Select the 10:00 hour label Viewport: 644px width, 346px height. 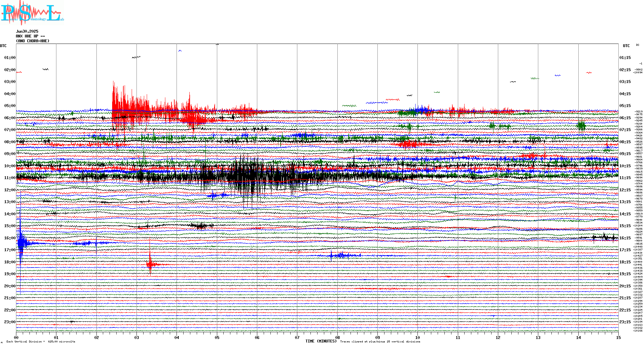coord(10,166)
